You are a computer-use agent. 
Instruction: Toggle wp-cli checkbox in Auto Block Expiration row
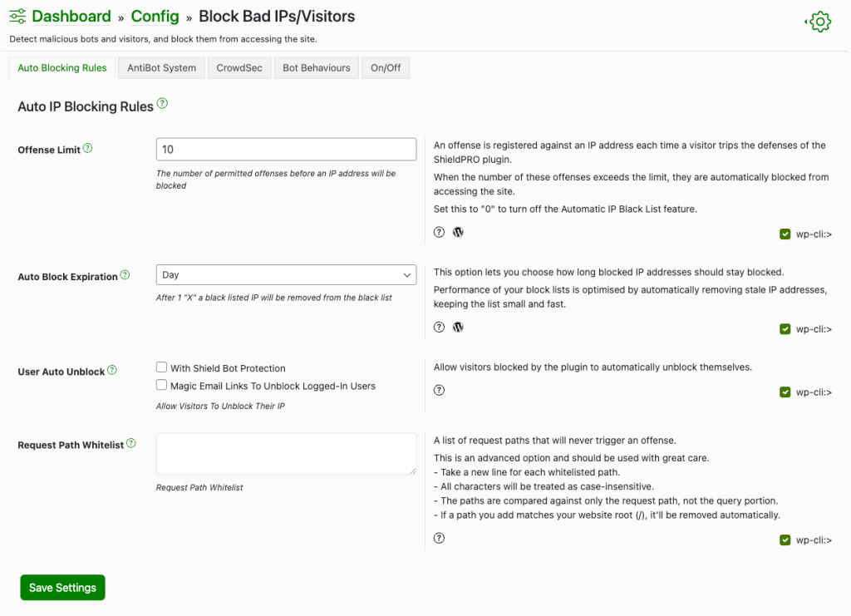(785, 329)
